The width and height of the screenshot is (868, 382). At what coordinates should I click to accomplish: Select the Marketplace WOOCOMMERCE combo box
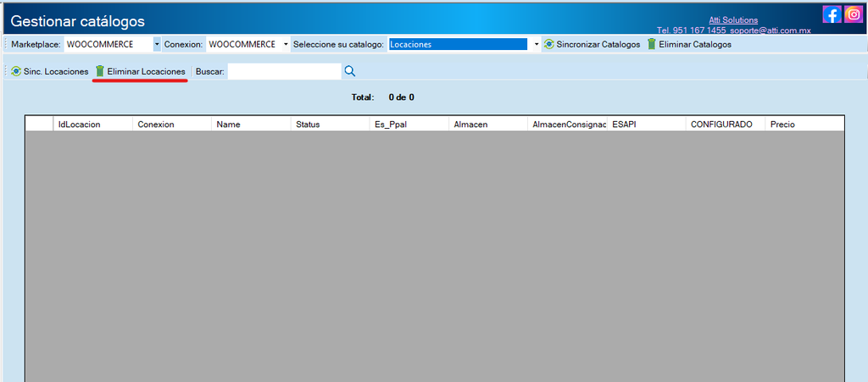[113, 44]
